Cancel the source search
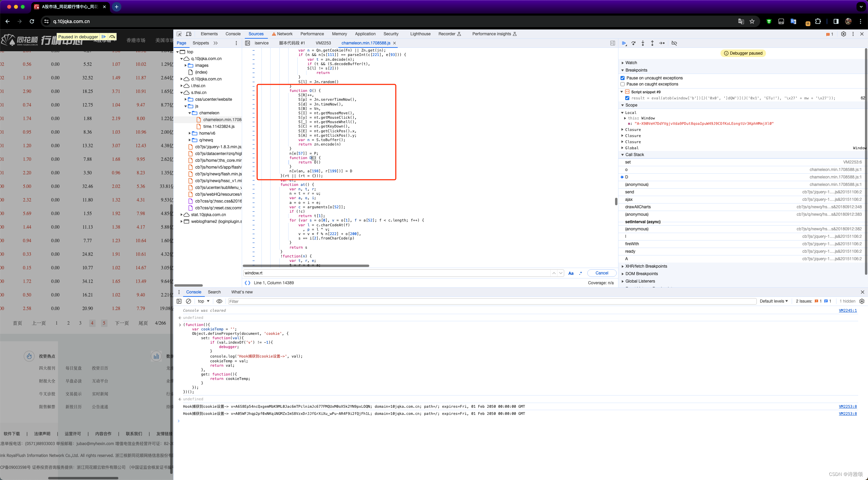This screenshot has width=868, height=480. pyautogui.click(x=602, y=273)
